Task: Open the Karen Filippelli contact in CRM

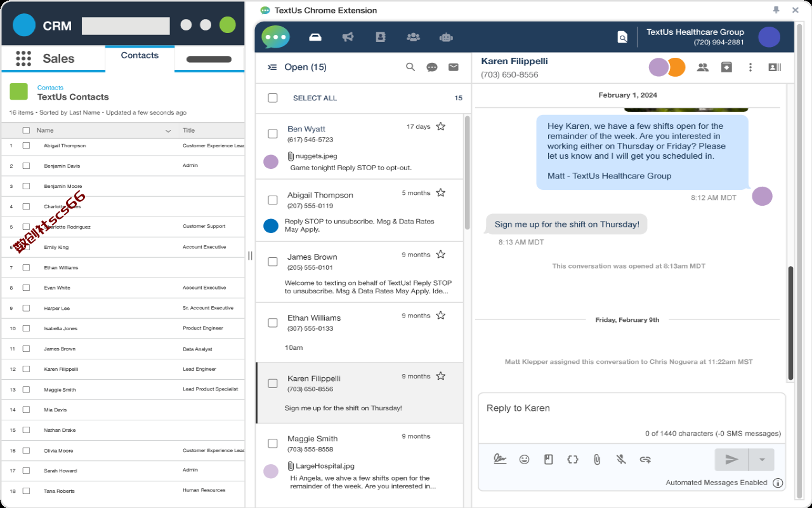Action: pyautogui.click(x=61, y=369)
